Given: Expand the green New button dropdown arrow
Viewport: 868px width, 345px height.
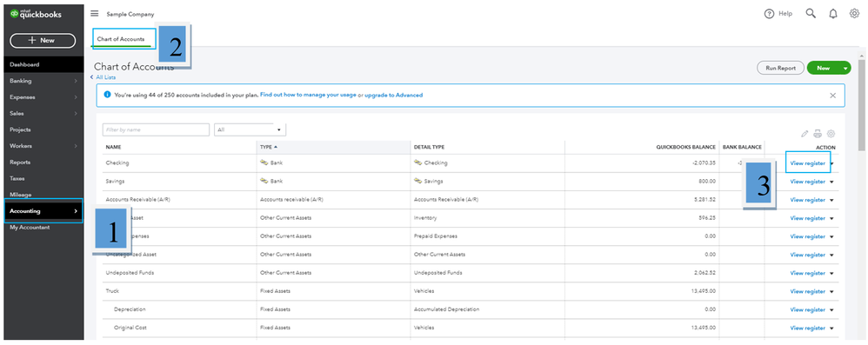Looking at the screenshot, I should tap(845, 68).
